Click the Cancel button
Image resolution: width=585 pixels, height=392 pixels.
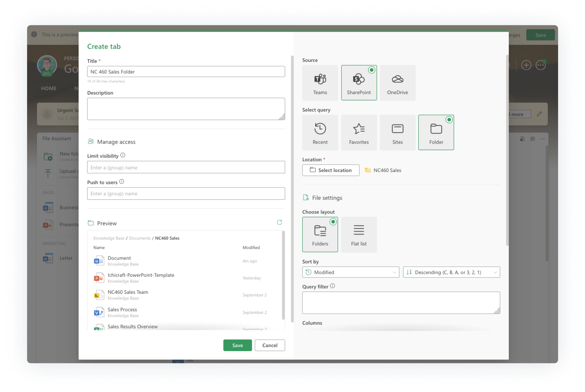tap(270, 345)
